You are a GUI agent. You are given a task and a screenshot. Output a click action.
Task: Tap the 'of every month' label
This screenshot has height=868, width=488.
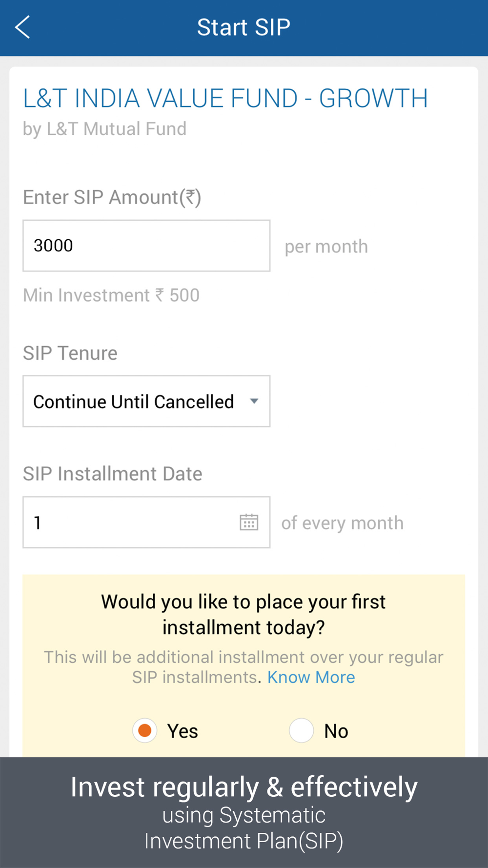pyautogui.click(x=342, y=523)
